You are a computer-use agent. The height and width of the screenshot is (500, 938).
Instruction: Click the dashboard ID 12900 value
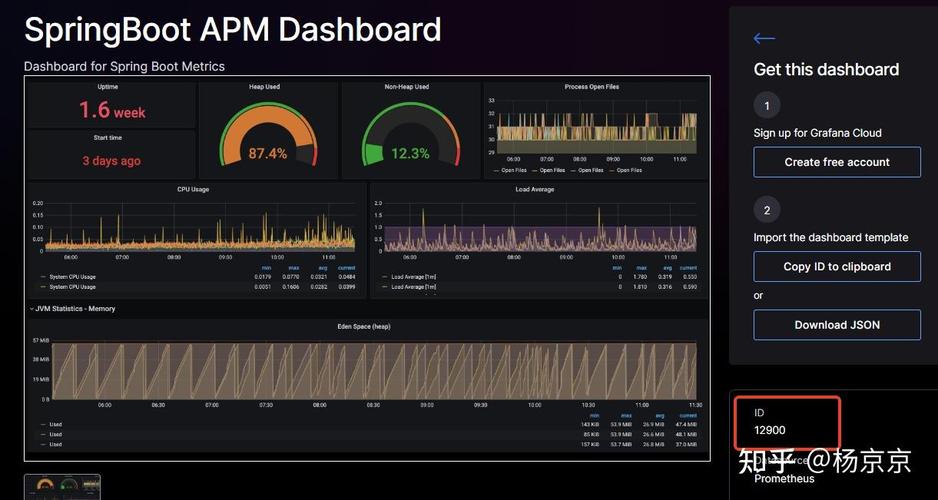[770, 431]
